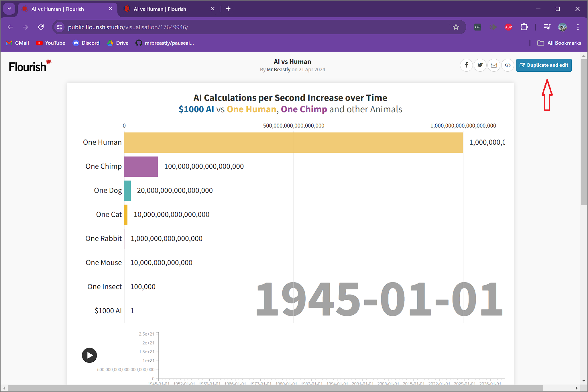Click the Duplicate and edit button
This screenshot has width=588, height=392.
[544, 65]
